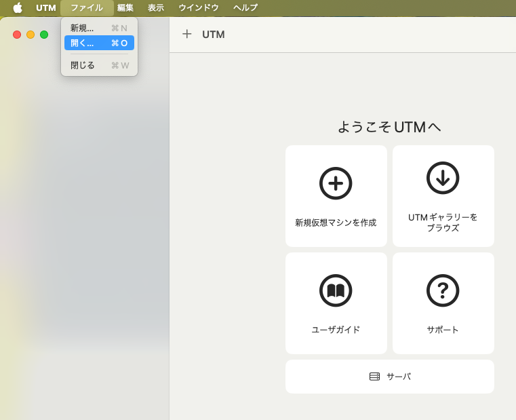Screen dimensions: 516x420
Task: Open the Apple menu
Action: (x=18, y=7)
